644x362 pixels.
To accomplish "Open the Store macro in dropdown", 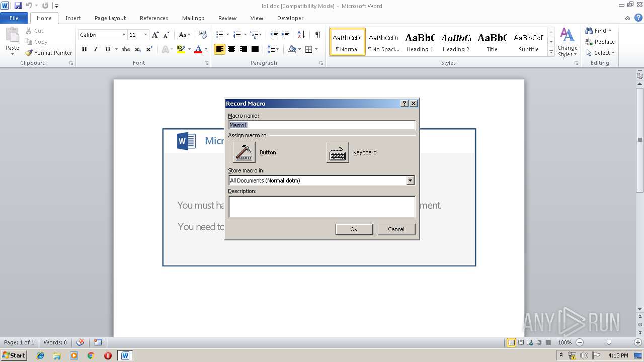I will [x=411, y=180].
